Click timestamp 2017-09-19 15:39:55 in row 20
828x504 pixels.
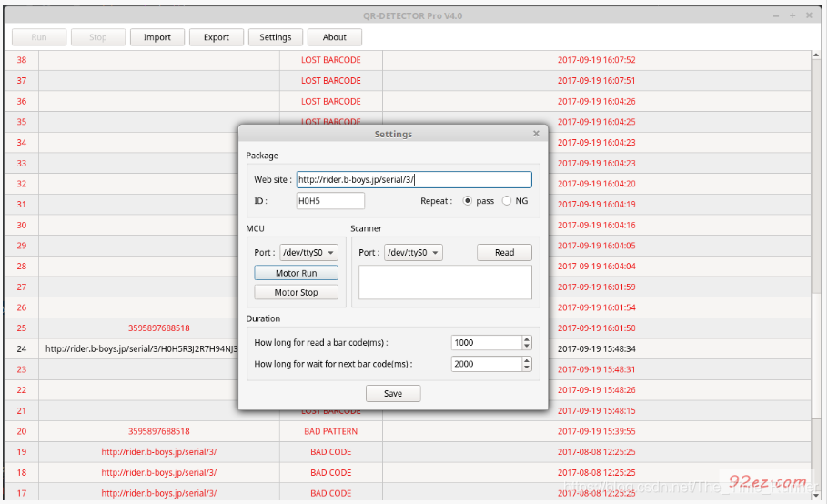597,431
